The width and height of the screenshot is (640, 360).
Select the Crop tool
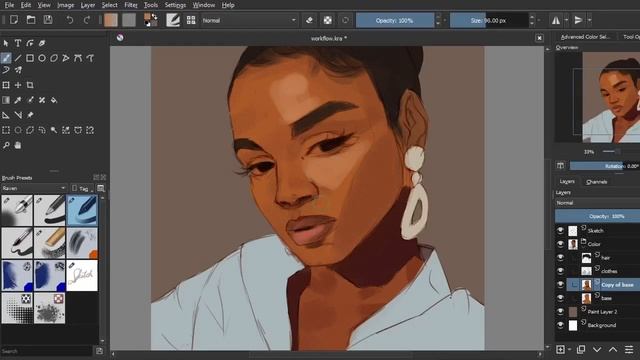pyautogui.click(x=30, y=85)
